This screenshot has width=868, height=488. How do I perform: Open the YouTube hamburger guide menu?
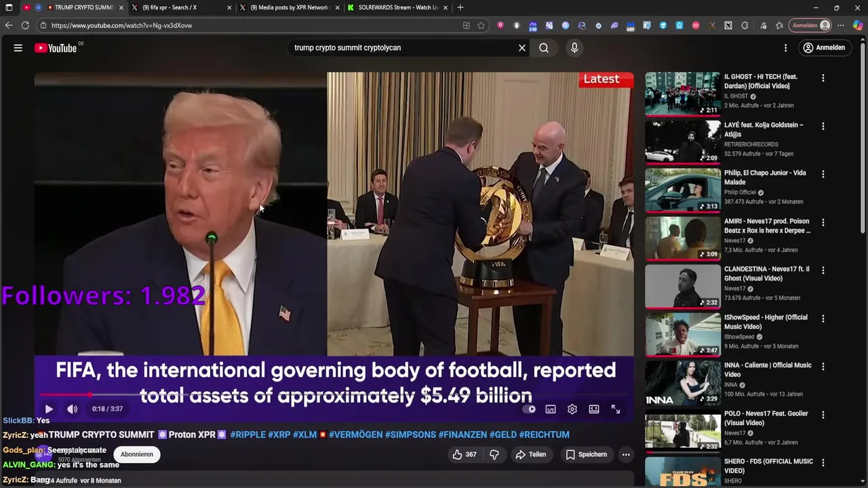[18, 48]
